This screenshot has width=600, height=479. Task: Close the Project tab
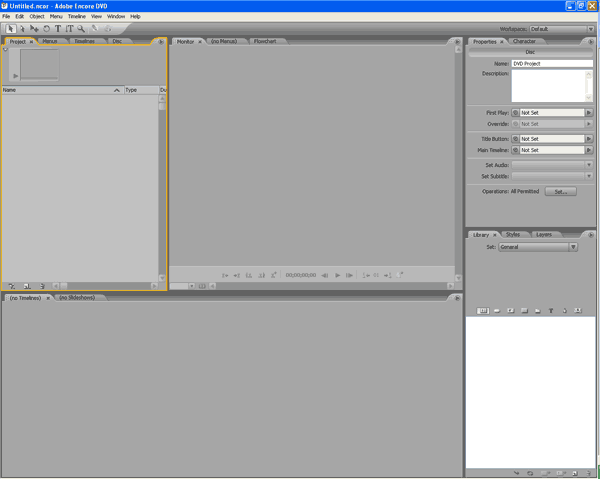(31, 42)
